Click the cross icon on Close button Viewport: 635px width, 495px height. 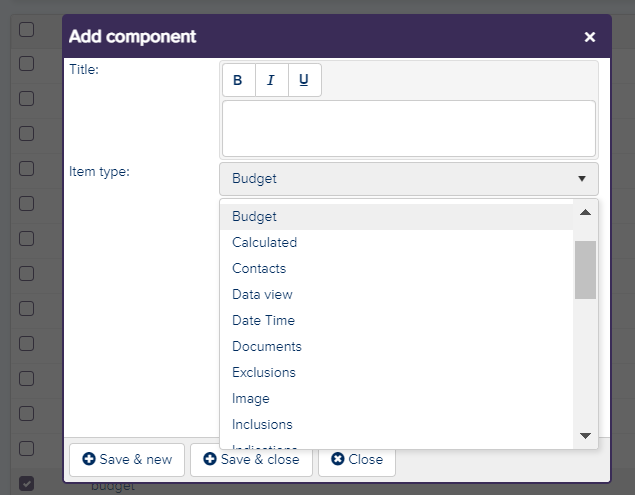[337, 459]
